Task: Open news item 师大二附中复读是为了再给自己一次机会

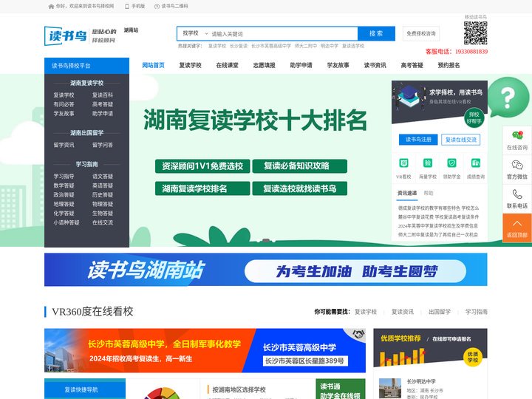Action: 438,234
